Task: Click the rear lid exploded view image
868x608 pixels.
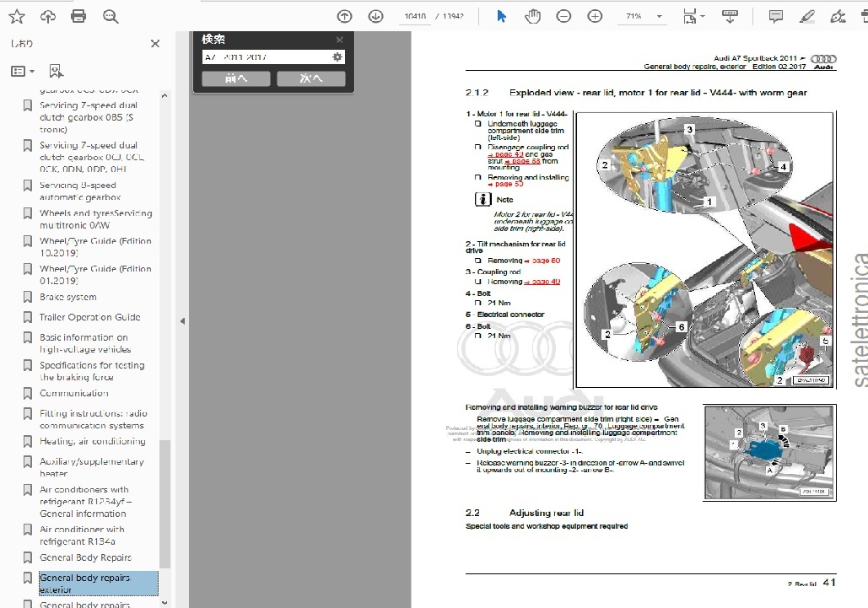Action: [x=704, y=250]
